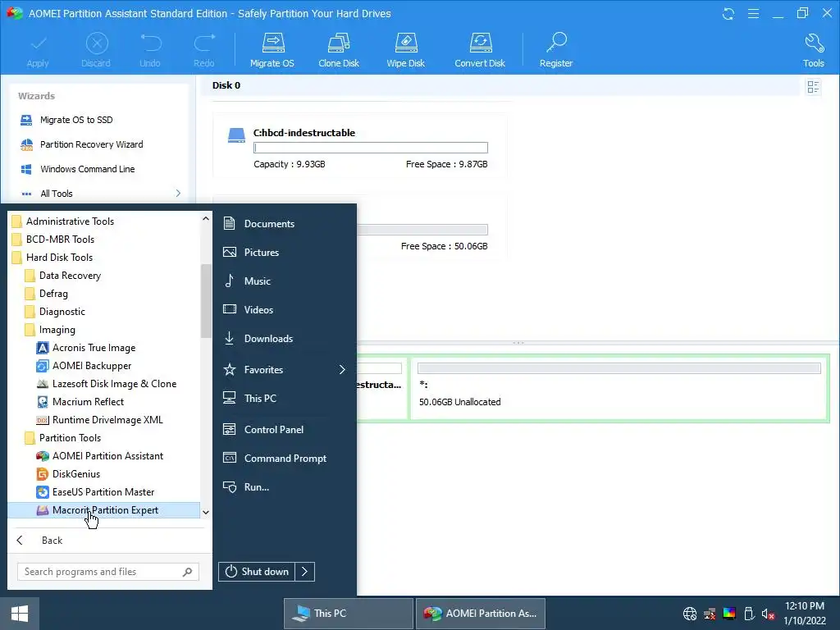The height and width of the screenshot is (630, 840).
Task: Open the hamburger menu in title bar
Action: [753, 13]
